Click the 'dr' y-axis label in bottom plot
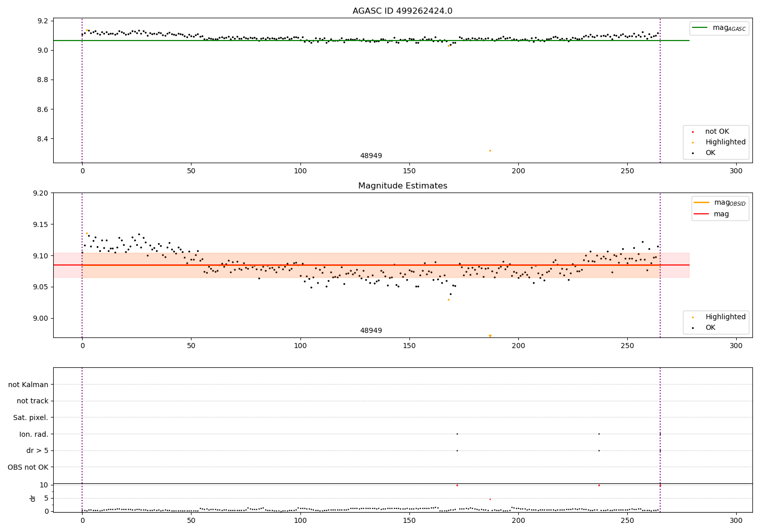Image resolution: width=760 pixels, height=532 pixels. 33,498
